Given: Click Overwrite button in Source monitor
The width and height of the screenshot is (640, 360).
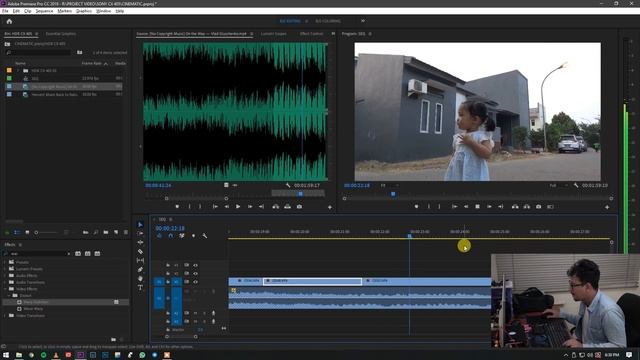Looking at the screenshot, I should pos(287,207).
